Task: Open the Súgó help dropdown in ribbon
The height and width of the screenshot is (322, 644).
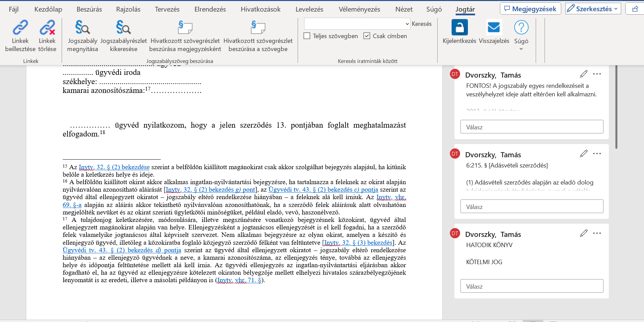Action: point(521,49)
